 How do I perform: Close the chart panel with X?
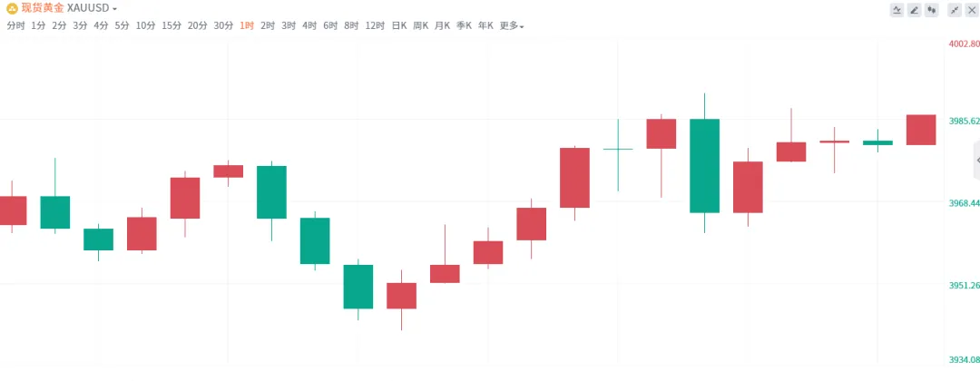(970, 10)
